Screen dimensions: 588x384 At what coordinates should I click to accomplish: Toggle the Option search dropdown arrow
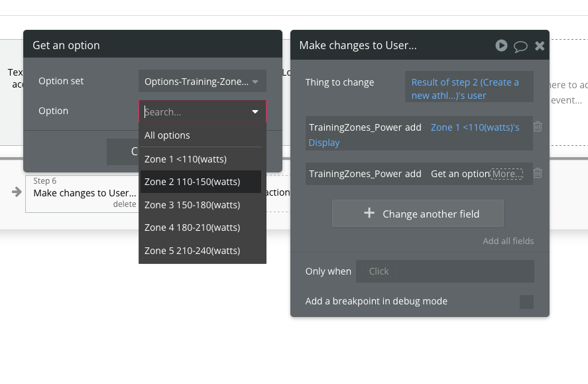(255, 112)
